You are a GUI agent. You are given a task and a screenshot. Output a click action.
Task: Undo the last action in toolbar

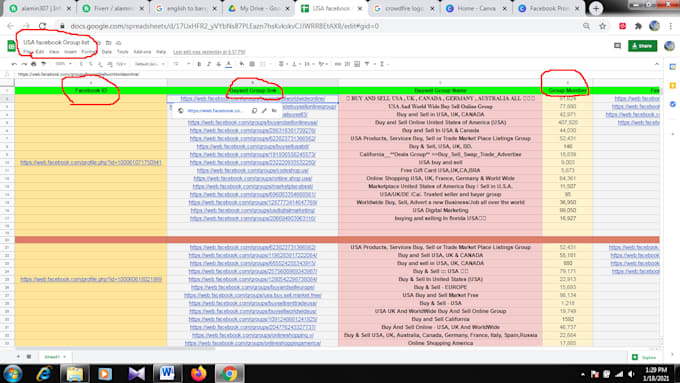[x=14, y=64]
